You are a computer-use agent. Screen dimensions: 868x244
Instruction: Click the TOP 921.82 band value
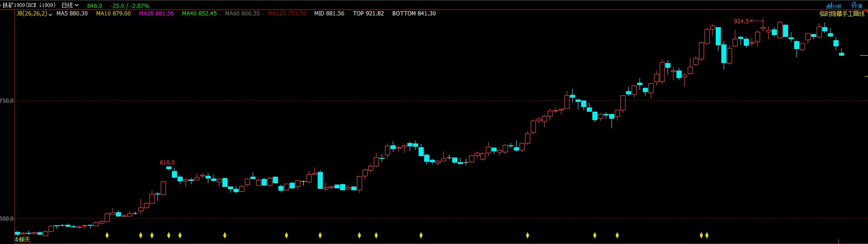click(x=368, y=14)
